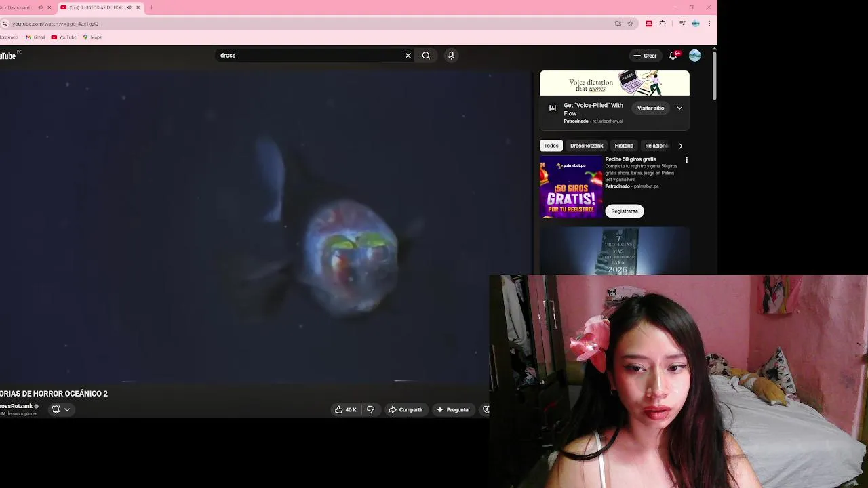Switch to the Dashboard tab
Screen dimensions: 868x488
tap(15, 7)
